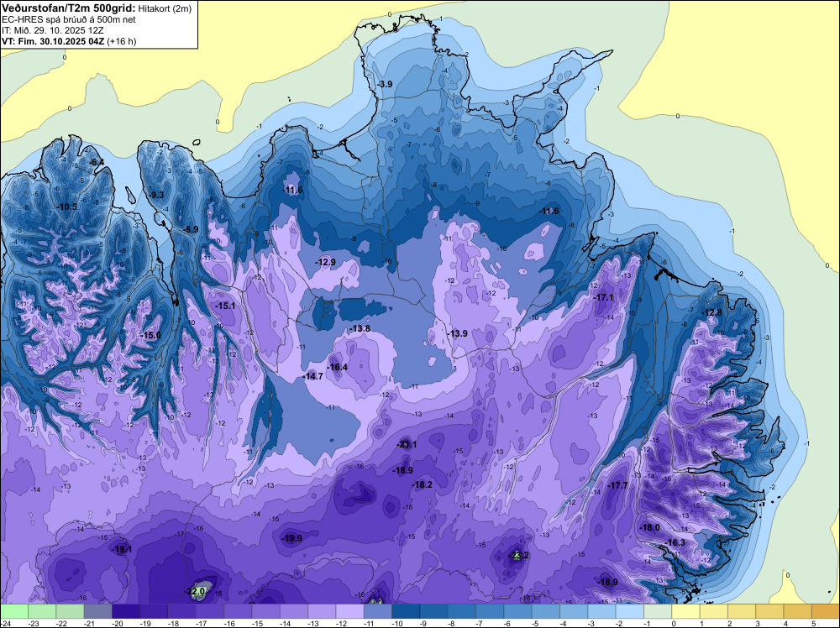Select the -13.8 temperature label
The height and width of the screenshot is (628, 840).
[x=359, y=328]
